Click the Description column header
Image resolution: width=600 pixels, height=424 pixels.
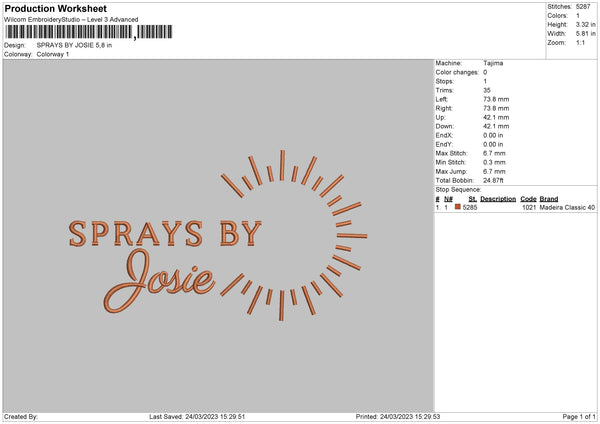(497, 198)
